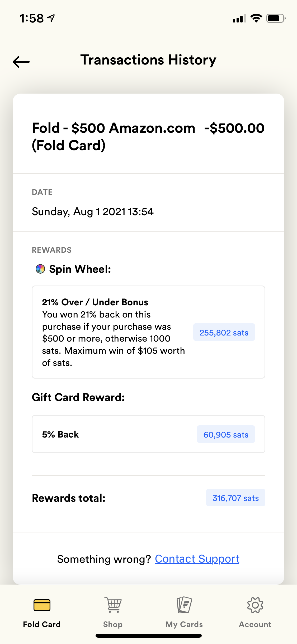Tap the battery status icon
Screen dimensions: 297x644
[x=276, y=18]
